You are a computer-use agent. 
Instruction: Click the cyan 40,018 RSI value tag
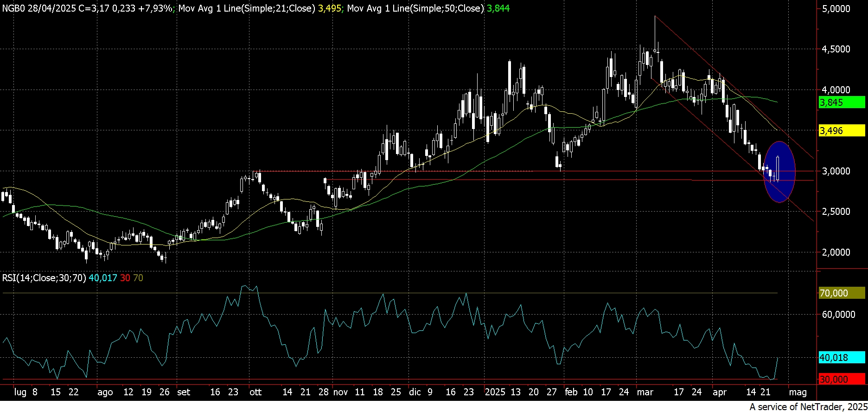click(x=842, y=358)
